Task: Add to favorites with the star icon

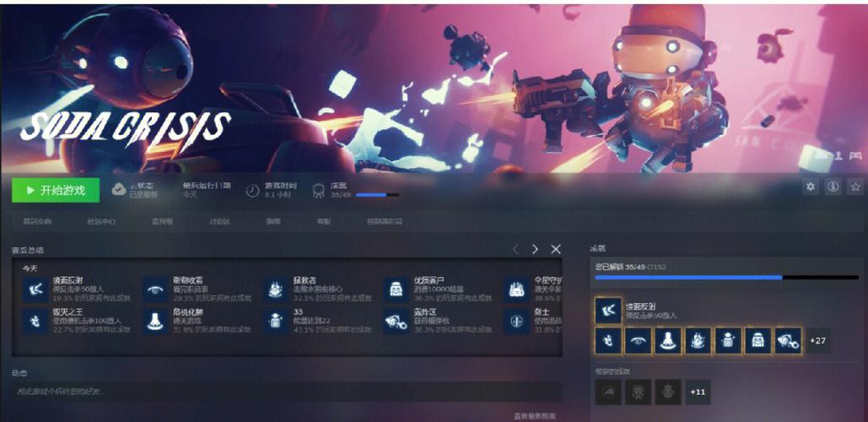Action: pyautogui.click(x=856, y=187)
